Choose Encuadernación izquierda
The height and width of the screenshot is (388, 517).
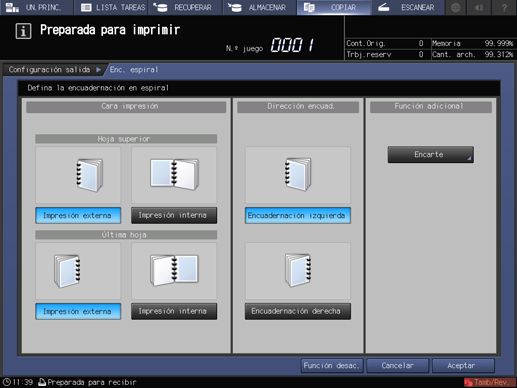pyautogui.click(x=298, y=215)
